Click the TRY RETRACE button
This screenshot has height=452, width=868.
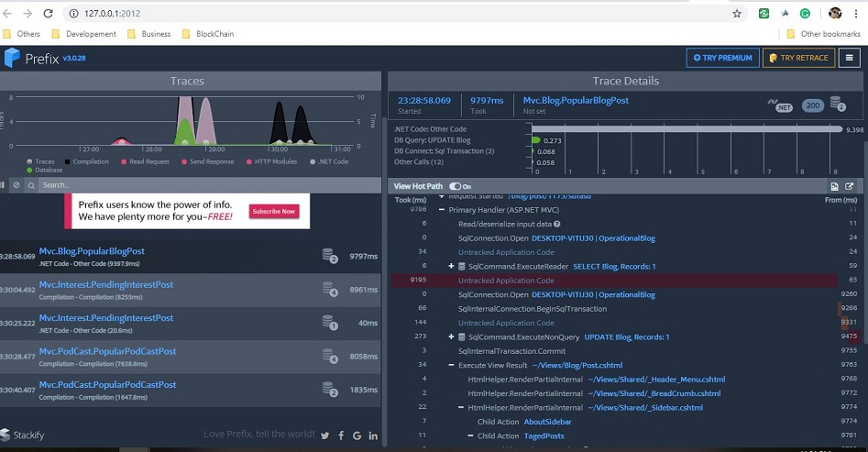click(x=798, y=58)
